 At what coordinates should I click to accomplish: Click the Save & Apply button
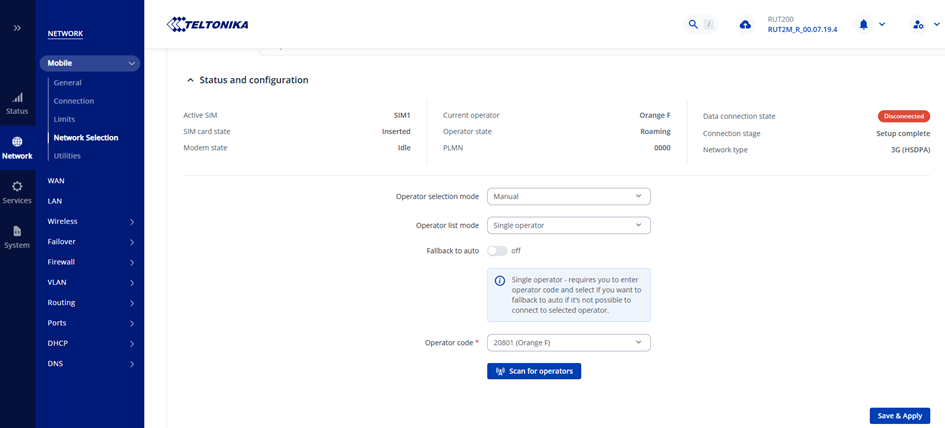point(900,415)
